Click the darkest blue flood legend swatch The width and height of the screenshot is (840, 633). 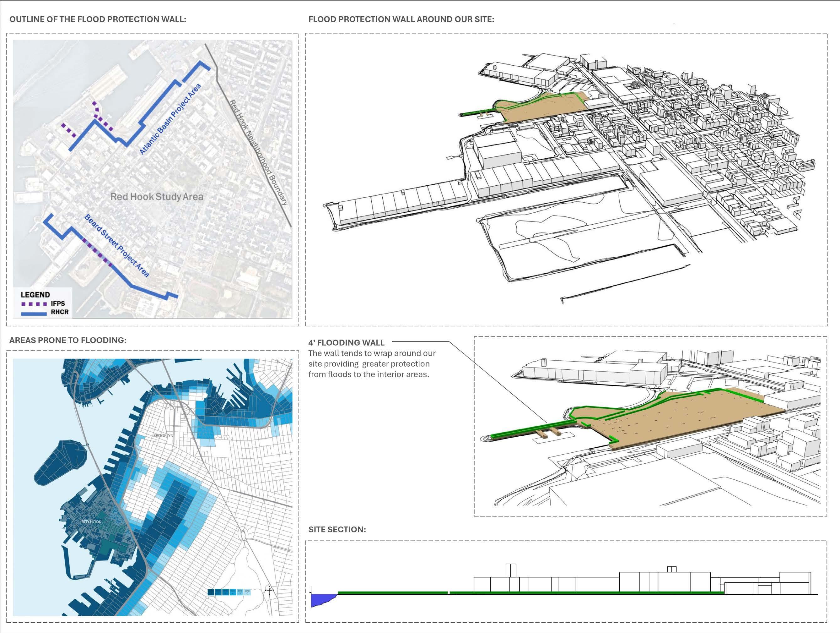click(x=211, y=592)
